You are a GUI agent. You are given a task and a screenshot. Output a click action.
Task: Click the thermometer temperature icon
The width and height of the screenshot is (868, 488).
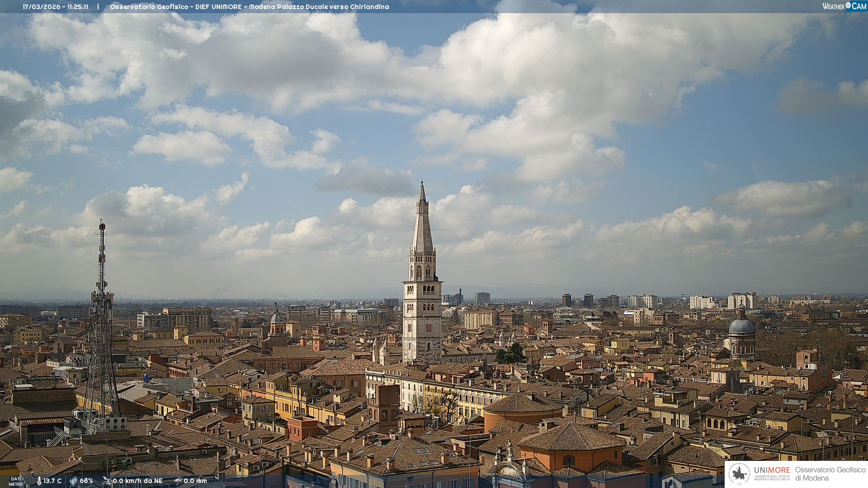tap(39, 481)
